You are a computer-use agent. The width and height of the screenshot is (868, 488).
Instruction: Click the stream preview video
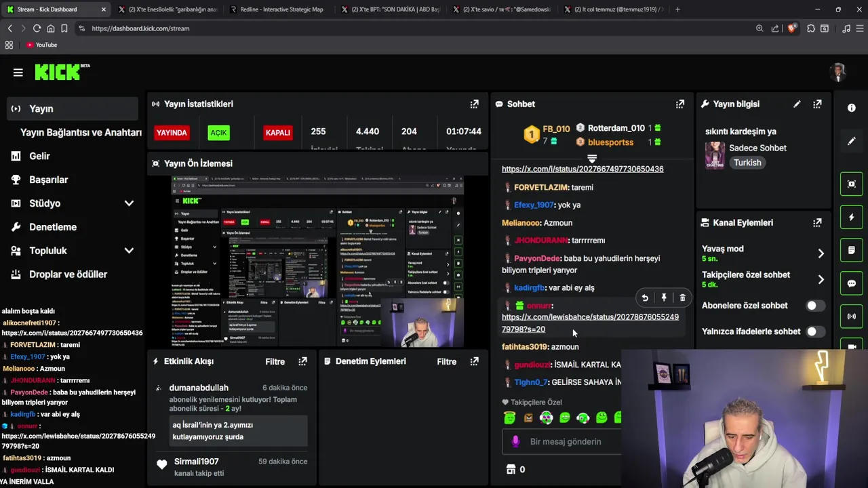coord(317,262)
